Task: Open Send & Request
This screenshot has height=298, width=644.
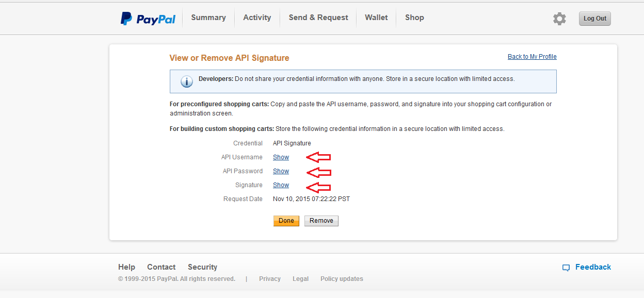Action: click(x=318, y=18)
